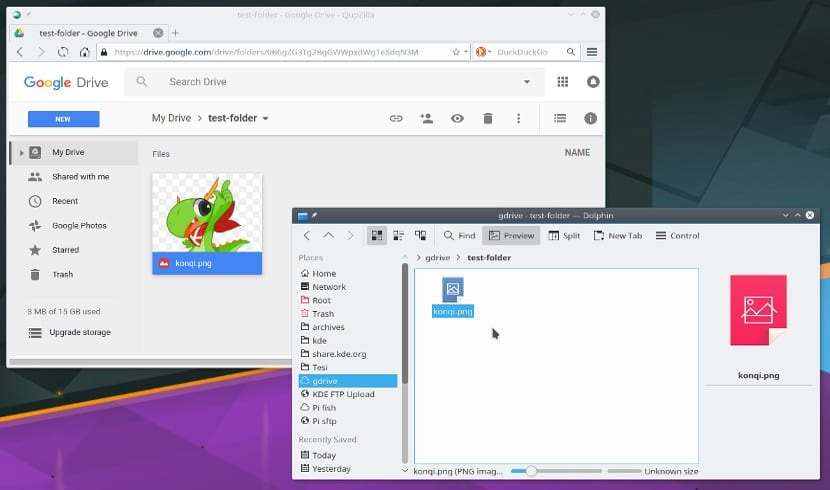The height and width of the screenshot is (490, 830).
Task: Preview the file with the eye icon
Action: [x=457, y=119]
